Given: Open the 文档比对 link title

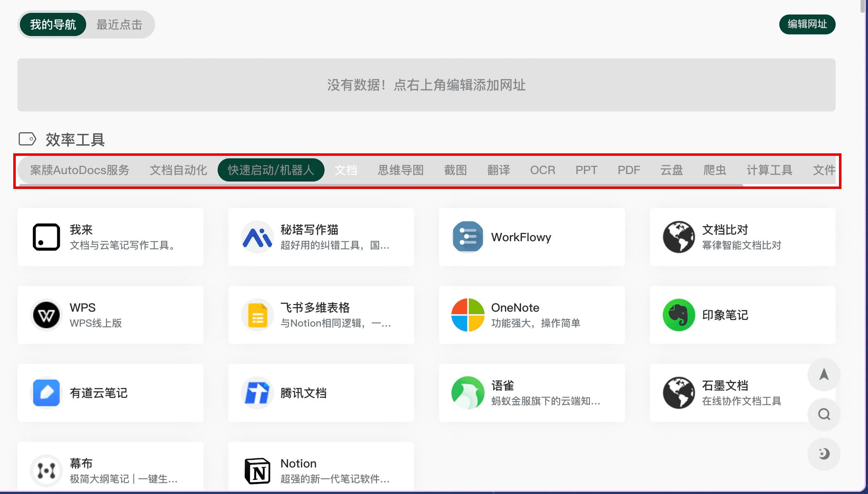Looking at the screenshot, I should coord(725,230).
